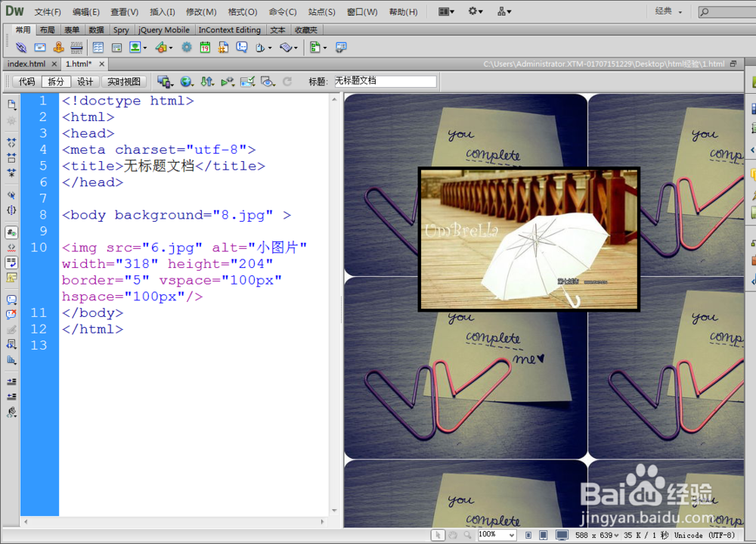Open the 插入(I) menu

click(163, 12)
